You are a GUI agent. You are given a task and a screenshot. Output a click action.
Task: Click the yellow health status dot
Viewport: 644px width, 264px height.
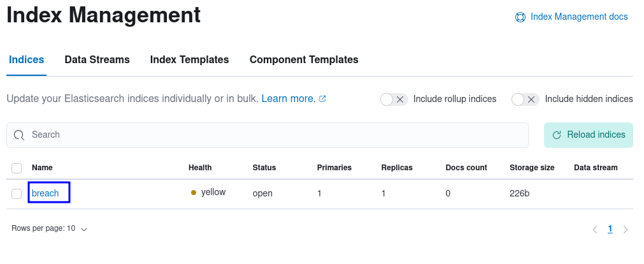pos(194,193)
